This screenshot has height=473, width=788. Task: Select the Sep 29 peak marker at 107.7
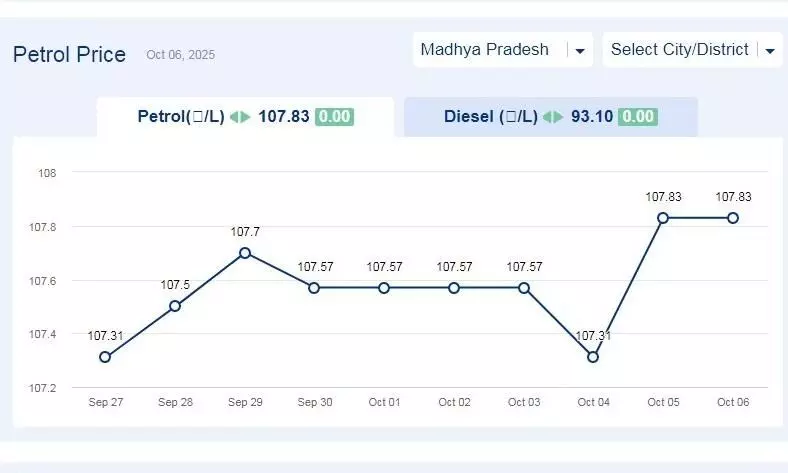(245, 253)
